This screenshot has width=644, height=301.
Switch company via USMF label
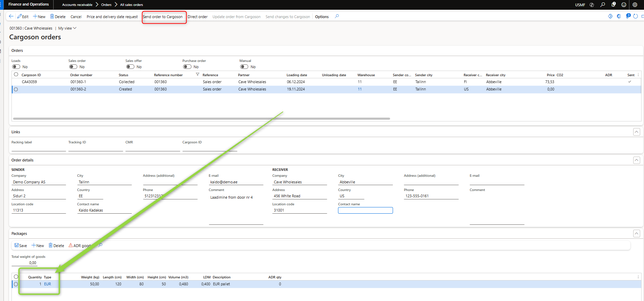tap(580, 5)
